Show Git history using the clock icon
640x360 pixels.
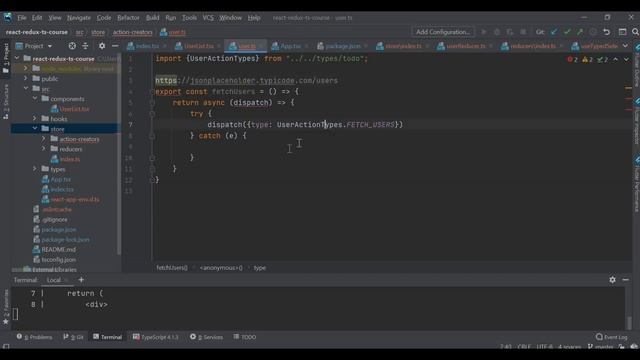[593, 32]
